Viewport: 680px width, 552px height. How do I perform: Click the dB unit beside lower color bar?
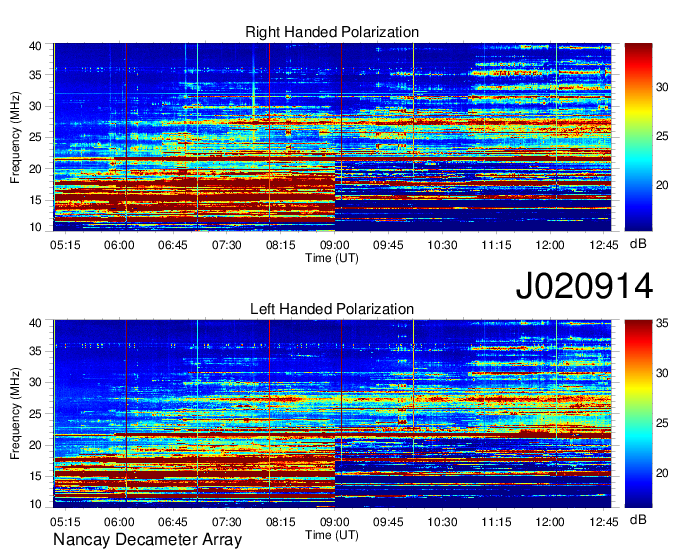pos(638,519)
